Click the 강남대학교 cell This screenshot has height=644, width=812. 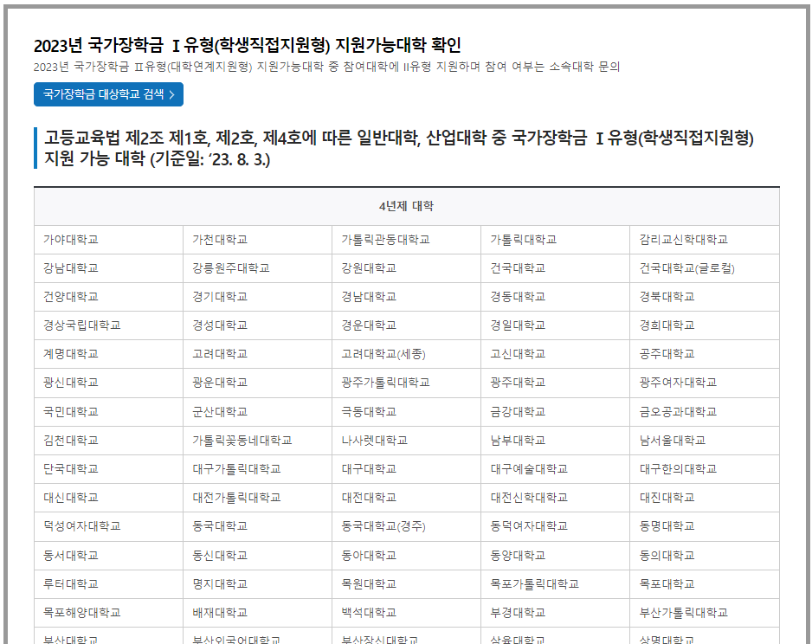[108, 268]
